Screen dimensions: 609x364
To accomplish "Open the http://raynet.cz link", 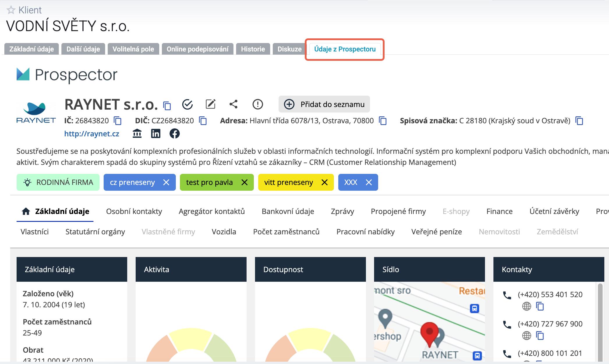I will click(92, 134).
